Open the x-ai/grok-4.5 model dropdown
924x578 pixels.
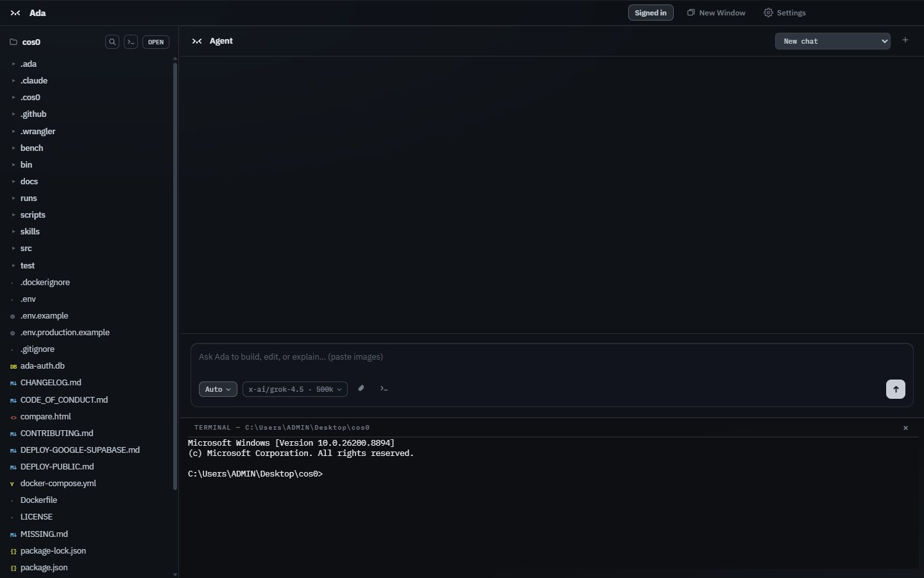point(295,389)
